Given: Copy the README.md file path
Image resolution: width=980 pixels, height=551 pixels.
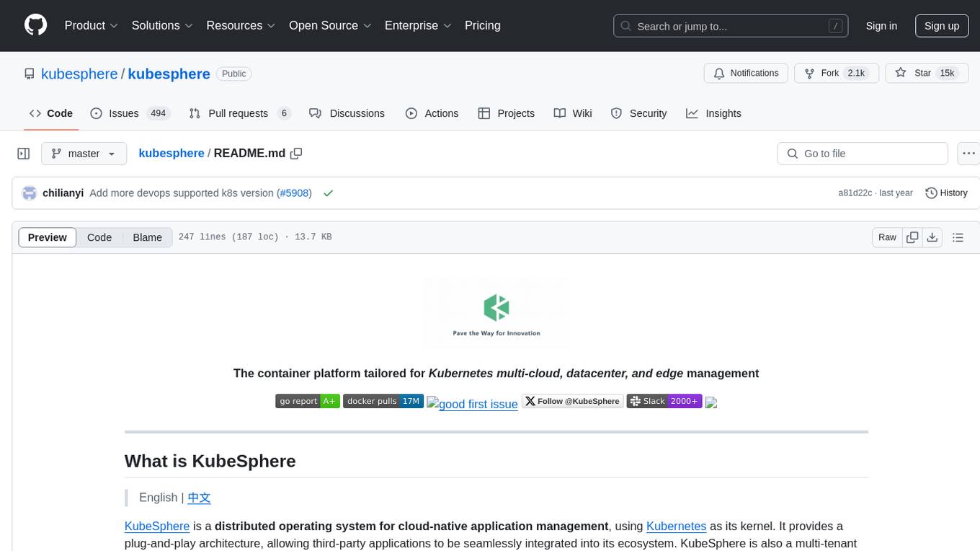Looking at the screenshot, I should (295, 154).
